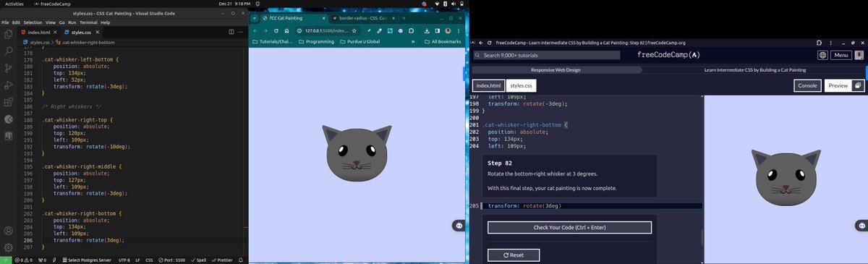Toggle the Console pane in freeCodeCamp
Image resolution: width=868 pixels, height=264 pixels.
(x=807, y=85)
